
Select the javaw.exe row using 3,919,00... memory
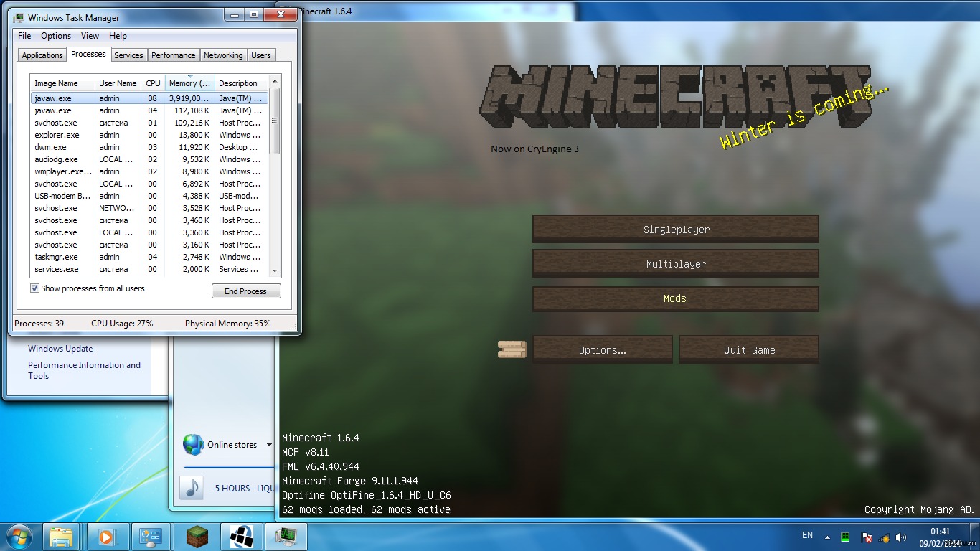149,98
